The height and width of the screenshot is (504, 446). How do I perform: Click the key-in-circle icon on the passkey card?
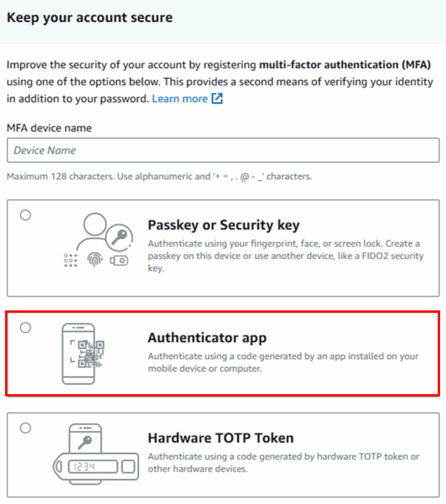[x=119, y=238]
